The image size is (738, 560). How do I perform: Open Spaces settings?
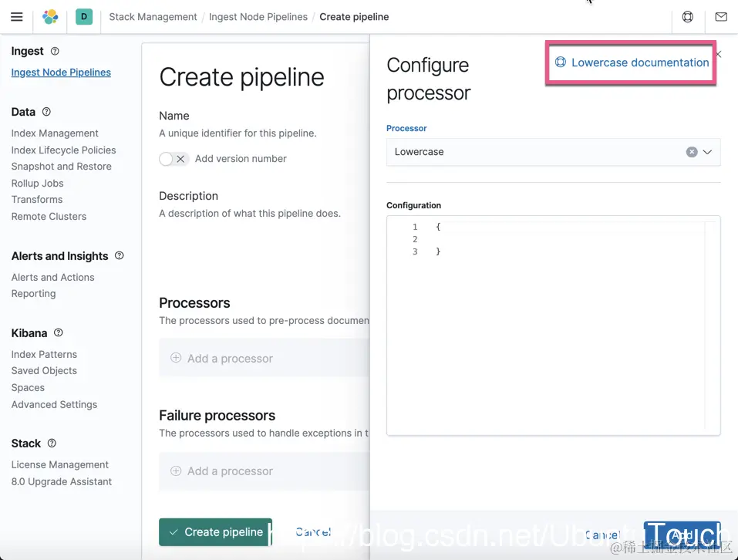point(28,388)
